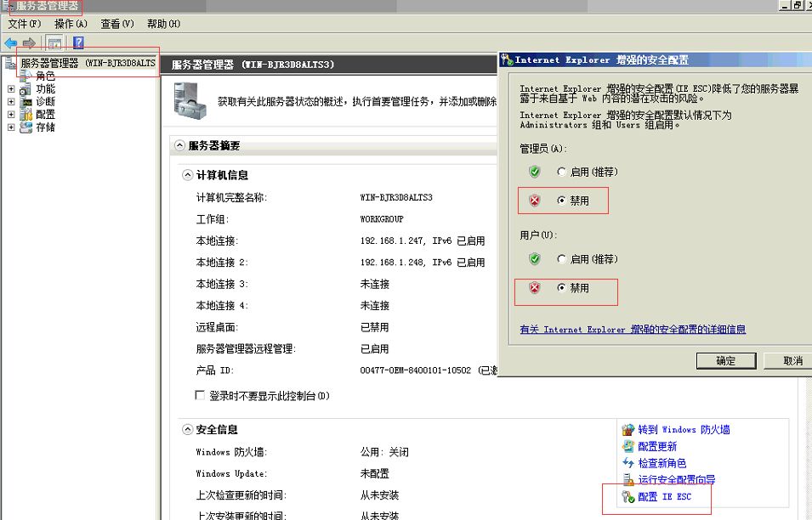Click red shield icon under 用户

tap(535, 288)
